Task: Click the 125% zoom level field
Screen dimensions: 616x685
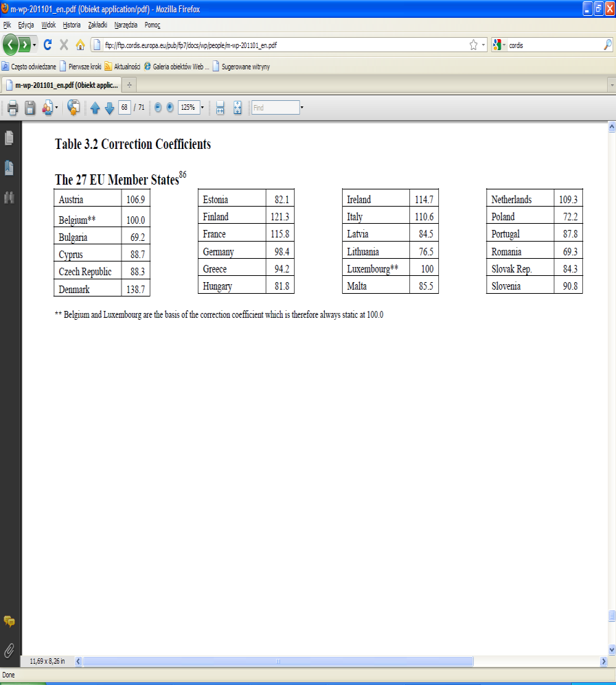Action: [189, 108]
